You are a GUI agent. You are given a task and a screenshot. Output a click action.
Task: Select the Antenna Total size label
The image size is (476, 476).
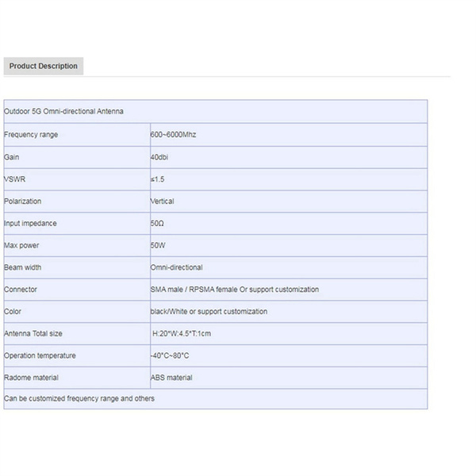[33, 334]
